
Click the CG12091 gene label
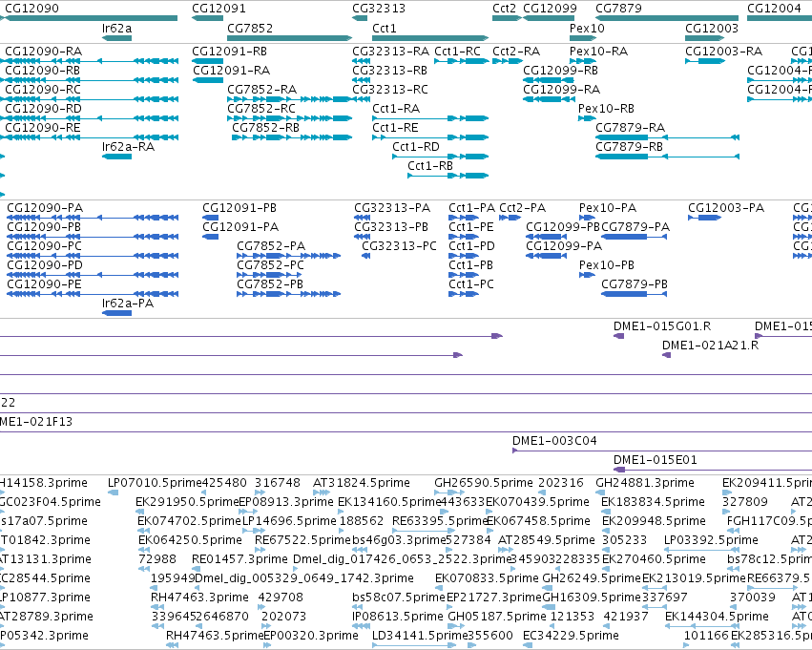[x=219, y=9]
